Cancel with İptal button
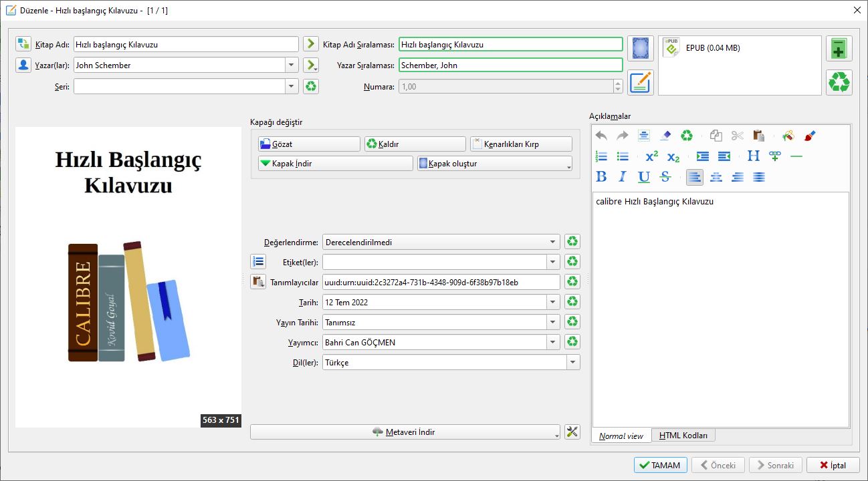 [x=832, y=466]
